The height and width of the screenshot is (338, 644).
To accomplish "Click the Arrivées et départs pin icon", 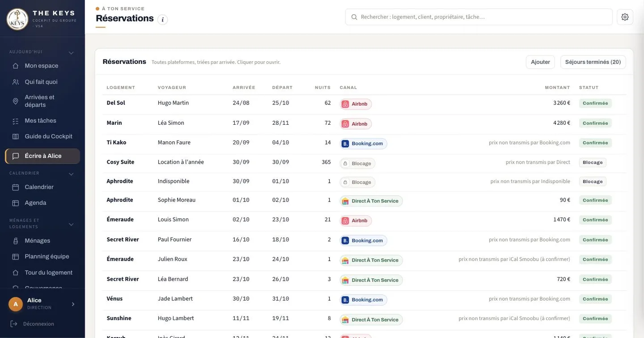I will (x=16, y=101).
